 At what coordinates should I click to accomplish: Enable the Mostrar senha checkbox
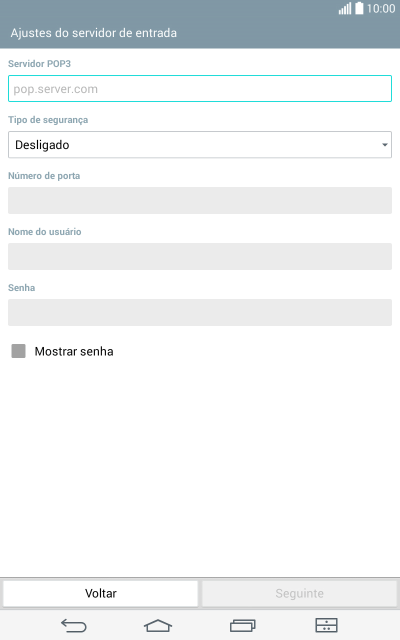pos(18,351)
